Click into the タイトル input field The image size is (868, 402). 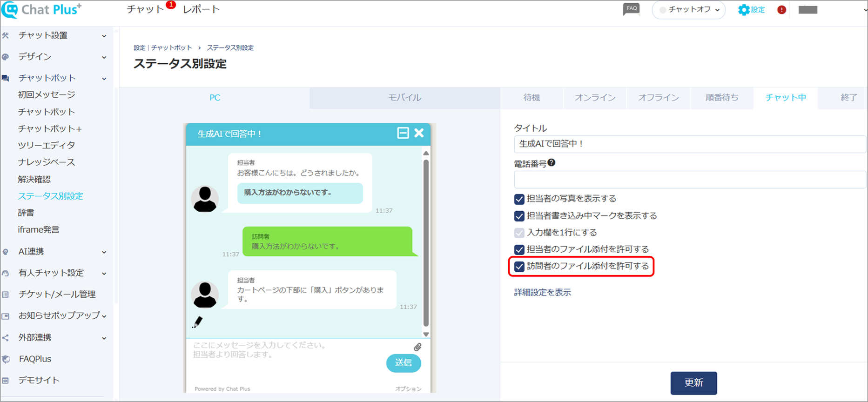(690, 144)
